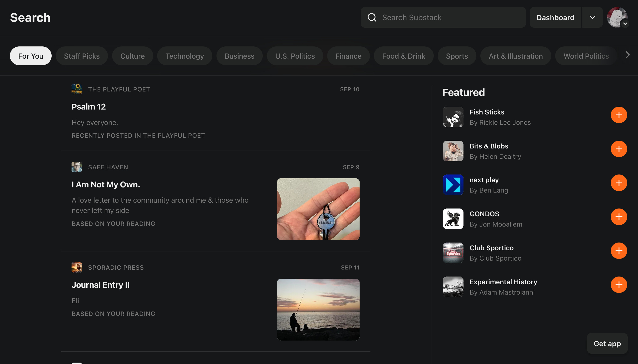Open the profile avatar menu
The width and height of the screenshot is (638, 364).
617,18
